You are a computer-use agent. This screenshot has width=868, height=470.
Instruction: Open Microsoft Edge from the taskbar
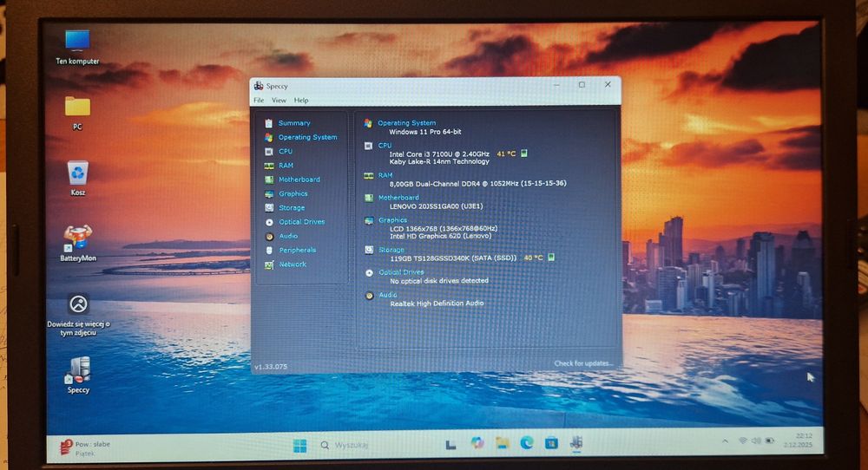pos(527,442)
